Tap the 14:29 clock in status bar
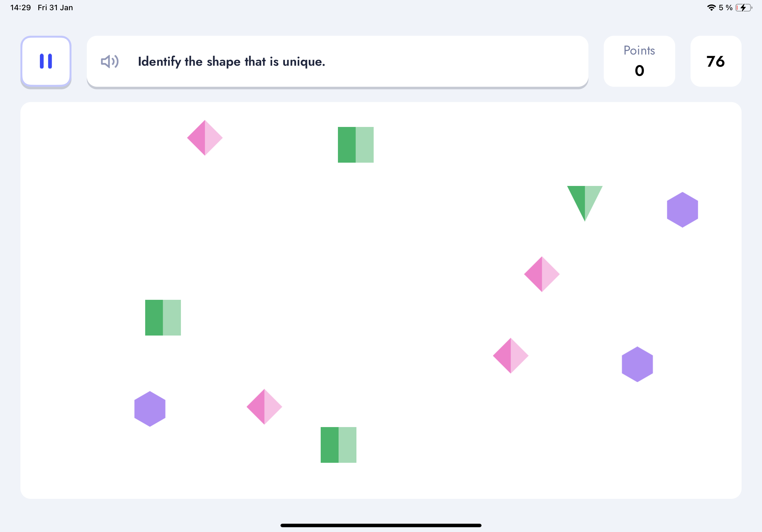Image resolution: width=762 pixels, height=532 pixels. pos(20,8)
